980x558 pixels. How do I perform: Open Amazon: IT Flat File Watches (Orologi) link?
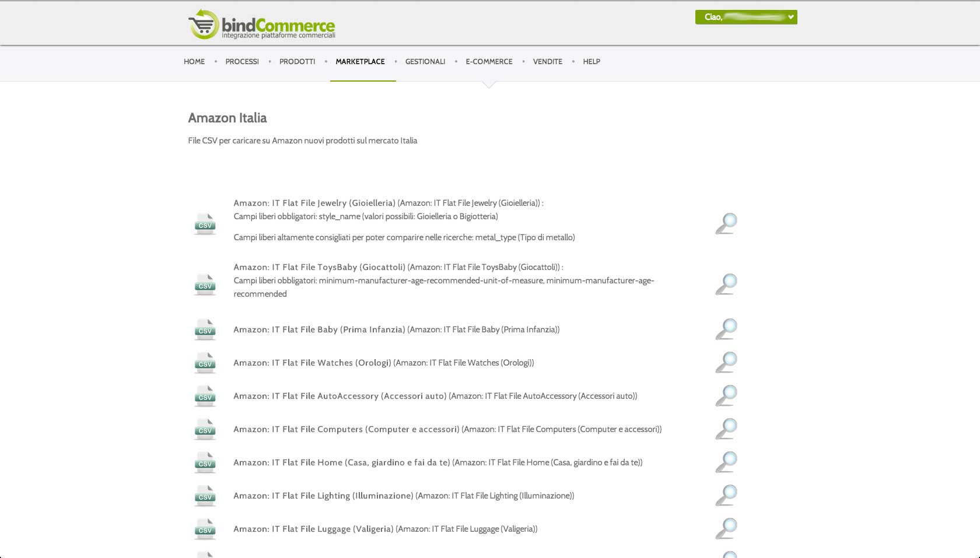(312, 363)
